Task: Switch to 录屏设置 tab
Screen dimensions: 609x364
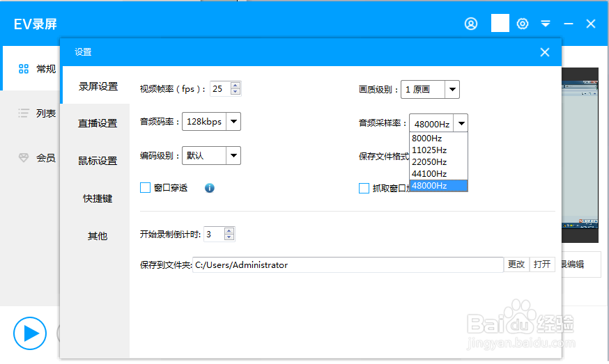Action: pyautogui.click(x=96, y=86)
